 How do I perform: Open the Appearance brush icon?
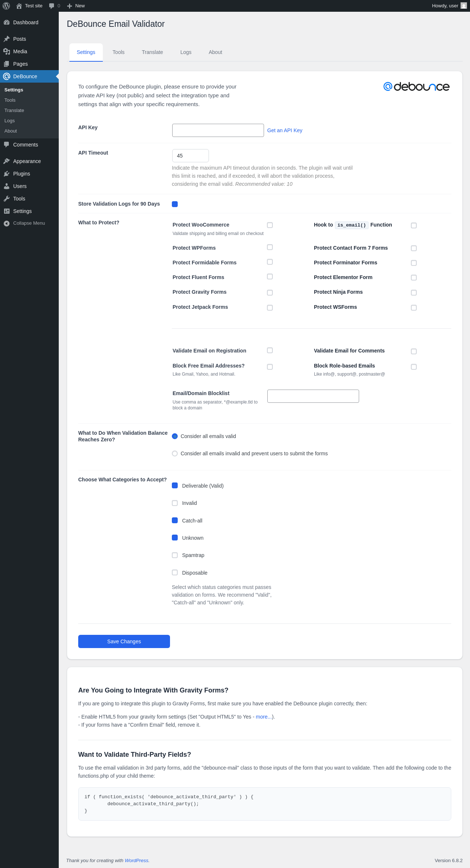7,161
